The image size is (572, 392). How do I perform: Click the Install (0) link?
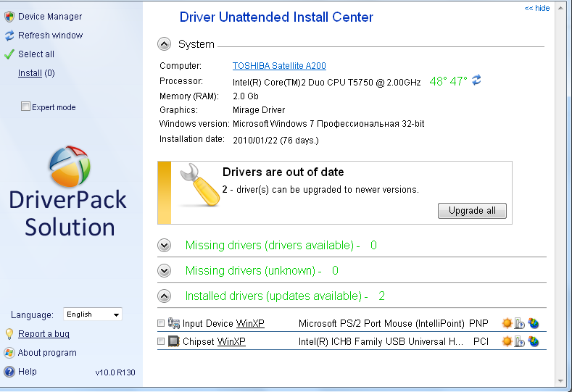point(36,73)
